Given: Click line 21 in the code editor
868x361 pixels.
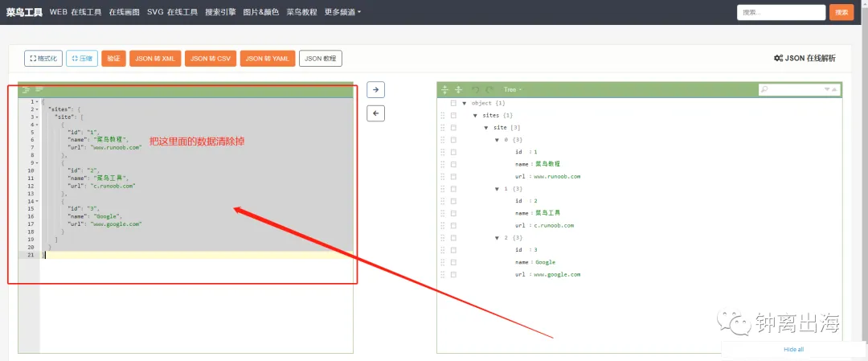Looking at the screenshot, I should 199,255.
